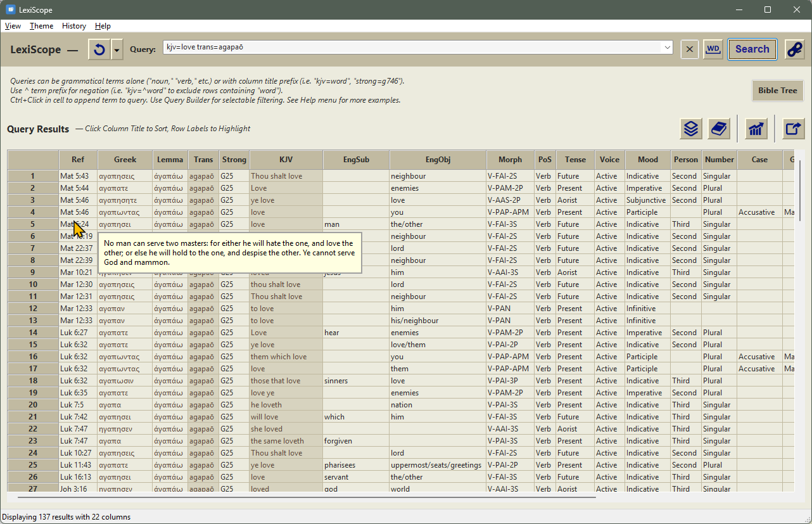Sort results by the Tense column header
The height and width of the screenshot is (524, 812).
click(575, 160)
